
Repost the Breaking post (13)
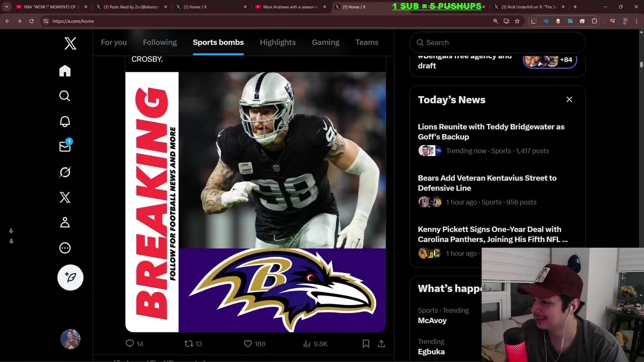coord(193,344)
